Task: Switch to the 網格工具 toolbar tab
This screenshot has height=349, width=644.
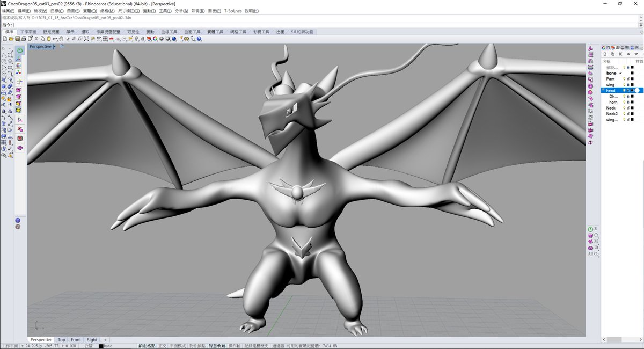Action: tap(239, 32)
